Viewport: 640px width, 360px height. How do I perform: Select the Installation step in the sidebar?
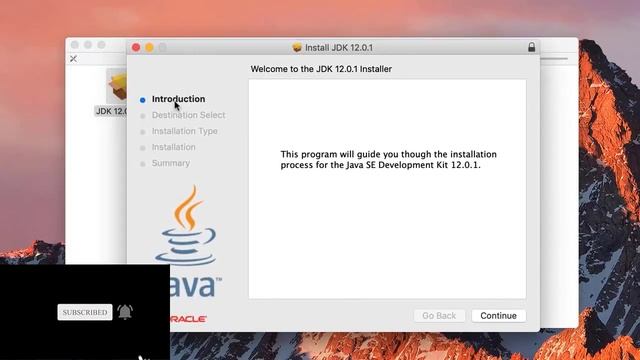click(x=173, y=147)
